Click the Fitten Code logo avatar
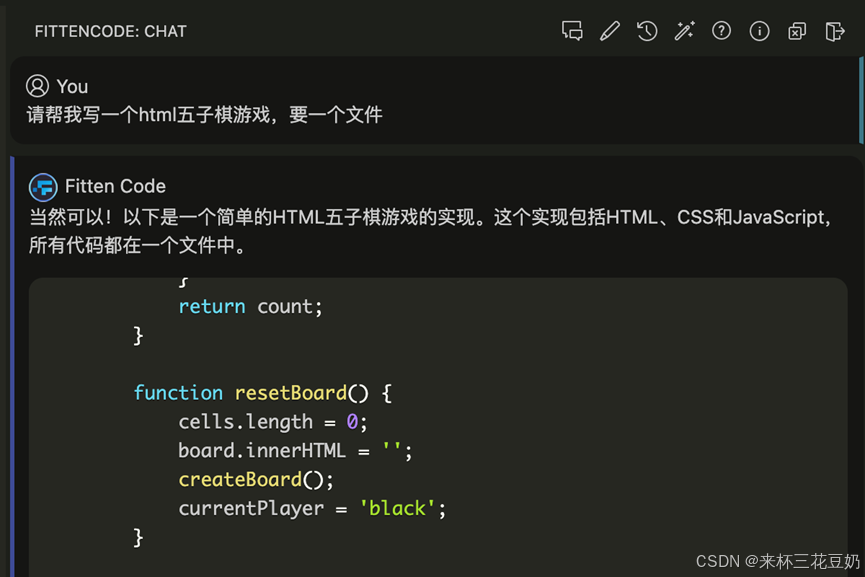865x577 pixels. click(x=43, y=187)
